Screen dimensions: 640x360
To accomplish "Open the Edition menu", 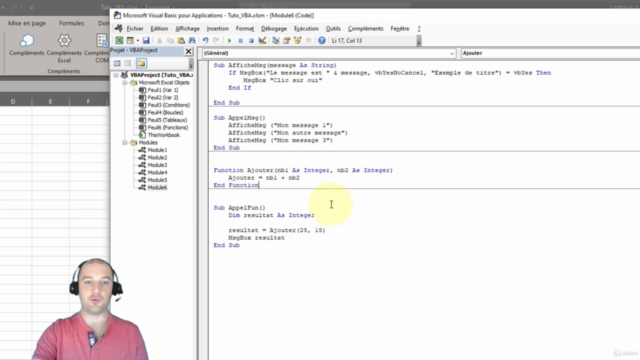I will pos(159,29).
